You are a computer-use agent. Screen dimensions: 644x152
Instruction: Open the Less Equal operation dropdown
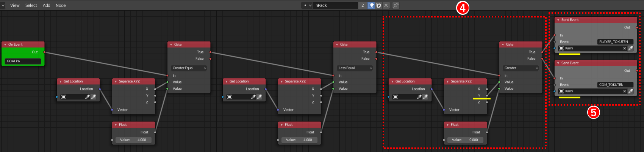[355, 68]
